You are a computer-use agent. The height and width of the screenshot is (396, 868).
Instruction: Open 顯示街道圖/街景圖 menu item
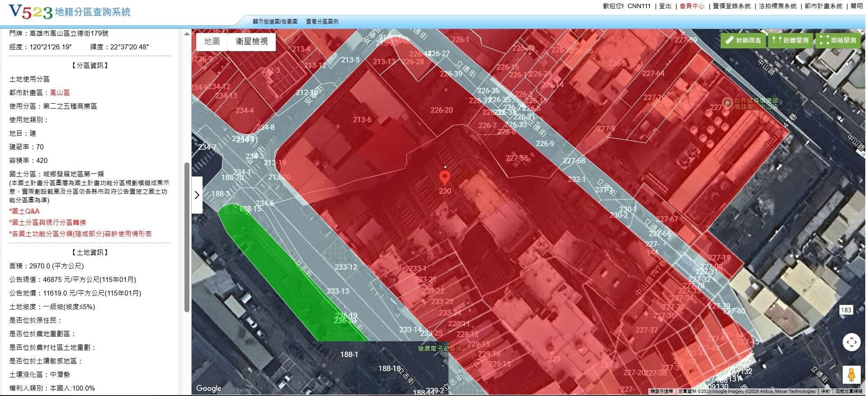(x=275, y=21)
